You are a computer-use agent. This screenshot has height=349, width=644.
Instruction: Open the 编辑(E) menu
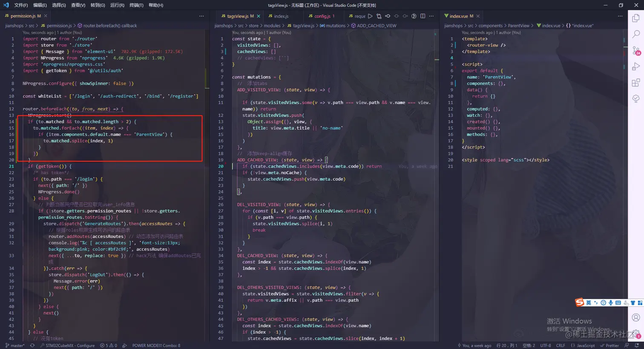point(40,5)
